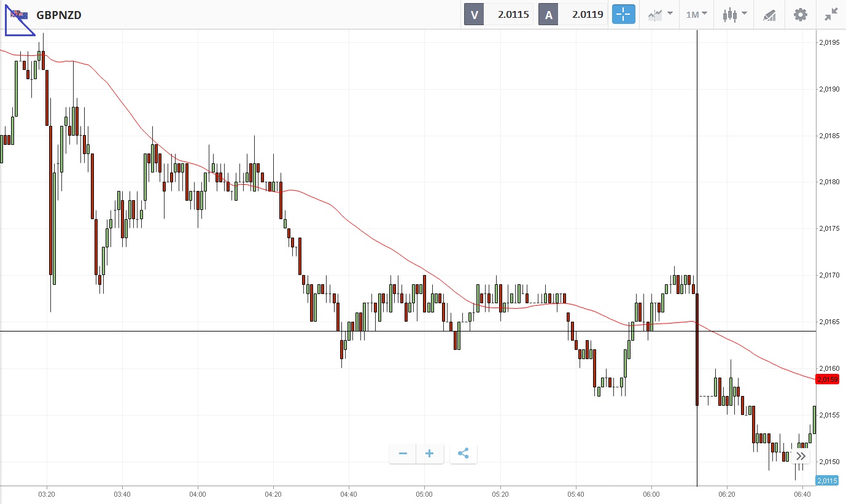846x504 pixels.
Task: Zoom in the chart with plus
Action: pos(430,454)
